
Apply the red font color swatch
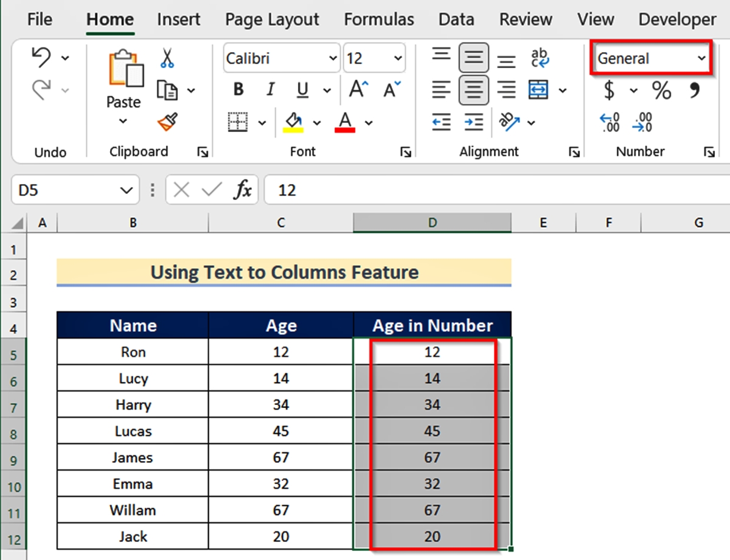point(345,122)
